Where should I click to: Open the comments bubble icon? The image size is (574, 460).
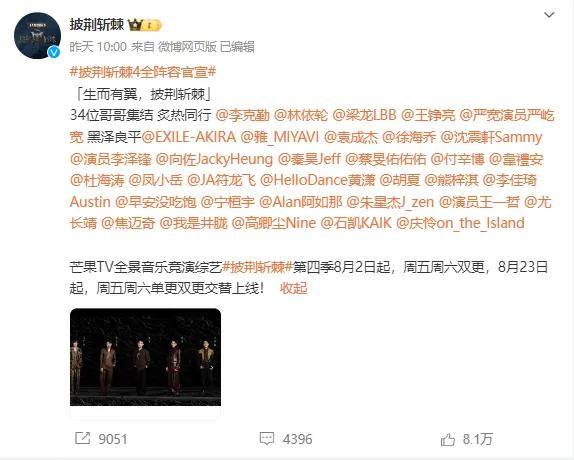tap(266, 438)
